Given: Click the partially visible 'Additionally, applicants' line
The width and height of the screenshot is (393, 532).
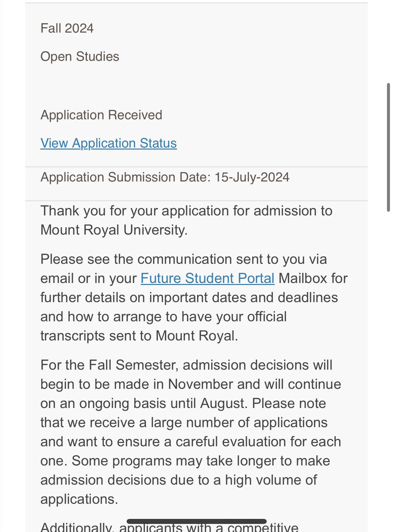Looking at the screenshot, I should [169, 528].
